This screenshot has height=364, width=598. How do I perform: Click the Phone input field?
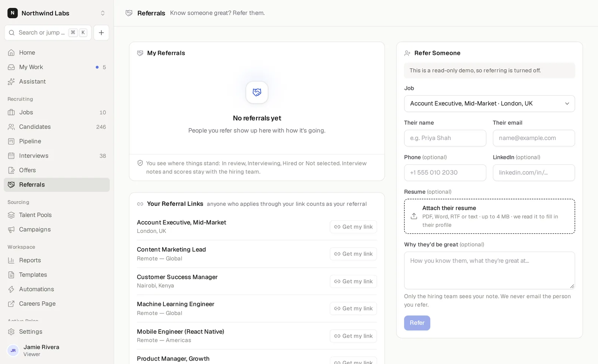(x=445, y=172)
